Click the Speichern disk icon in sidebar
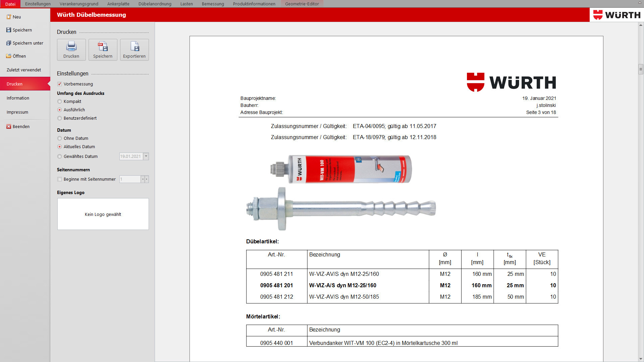This screenshot has height=362, width=644. [x=9, y=30]
